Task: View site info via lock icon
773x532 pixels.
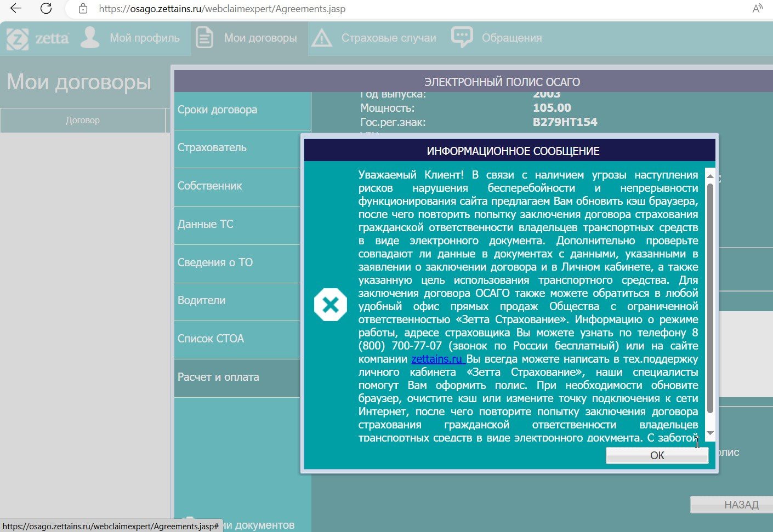Action: (83, 9)
